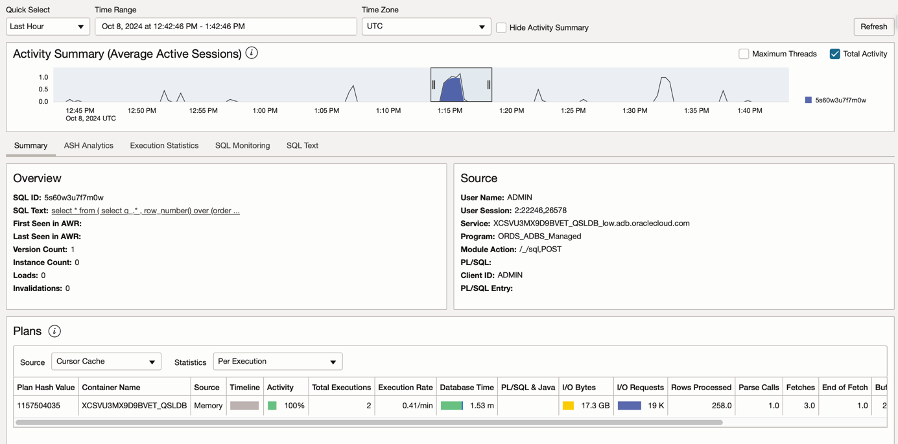Click the yellow I/O Bytes indicator
The image size is (898, 444).
click(x=568, y=406)
